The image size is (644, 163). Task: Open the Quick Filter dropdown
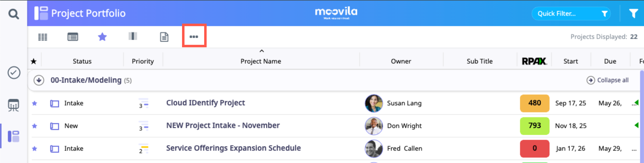571,14
